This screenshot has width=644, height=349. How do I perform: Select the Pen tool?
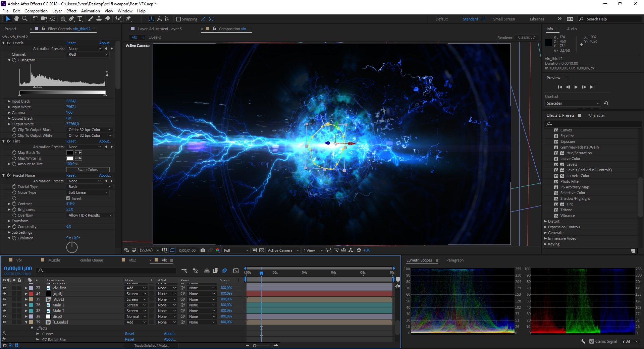pos(71,19)
